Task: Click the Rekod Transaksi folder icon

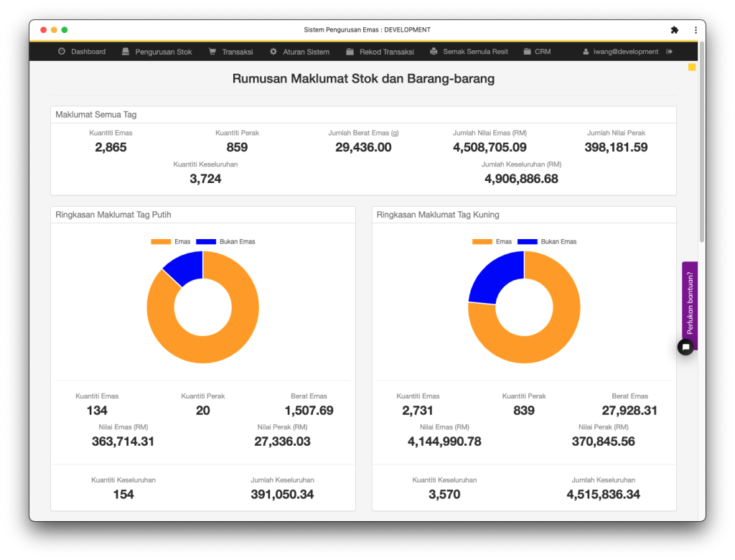Action: 350,52
